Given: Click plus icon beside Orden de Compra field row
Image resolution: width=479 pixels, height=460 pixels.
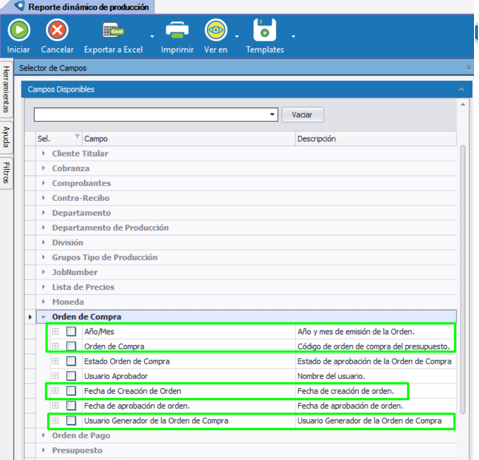Looking at the screenshot, I should pos(55,346).
